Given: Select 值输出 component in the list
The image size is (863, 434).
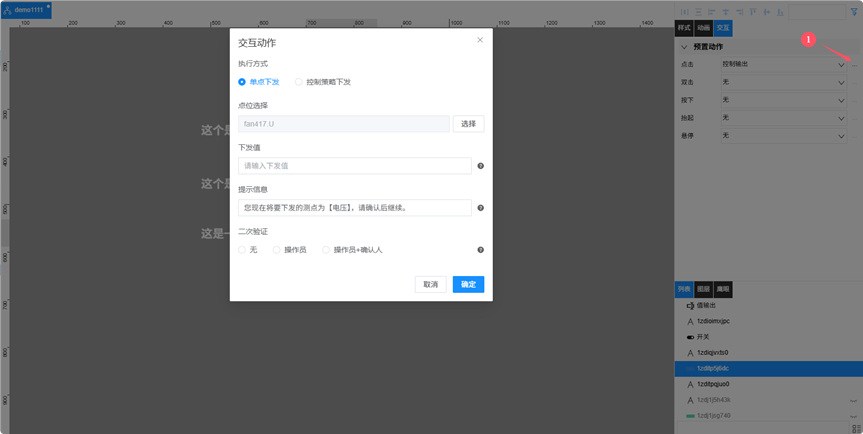Looking at the screenshot, I should tap(705, 306).
